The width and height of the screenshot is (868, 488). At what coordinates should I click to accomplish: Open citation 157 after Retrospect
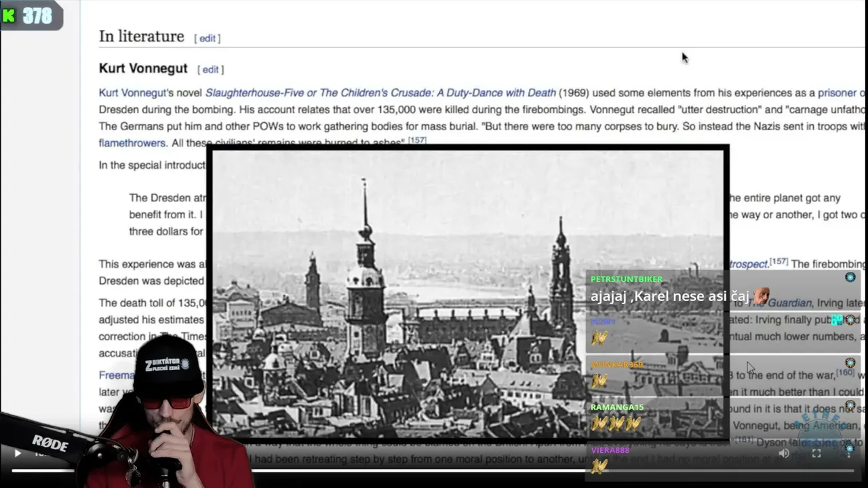[x=778, y=261]
